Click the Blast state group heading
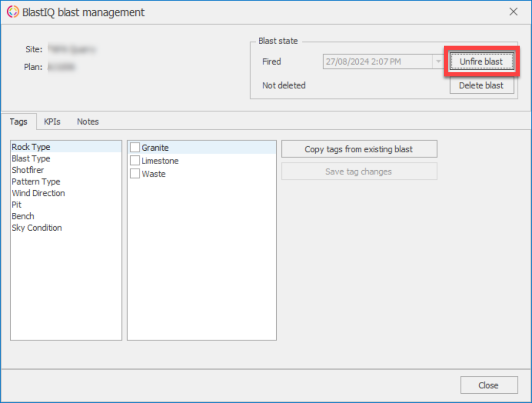This screenshot has width=532, height=403. coord(278,41)
